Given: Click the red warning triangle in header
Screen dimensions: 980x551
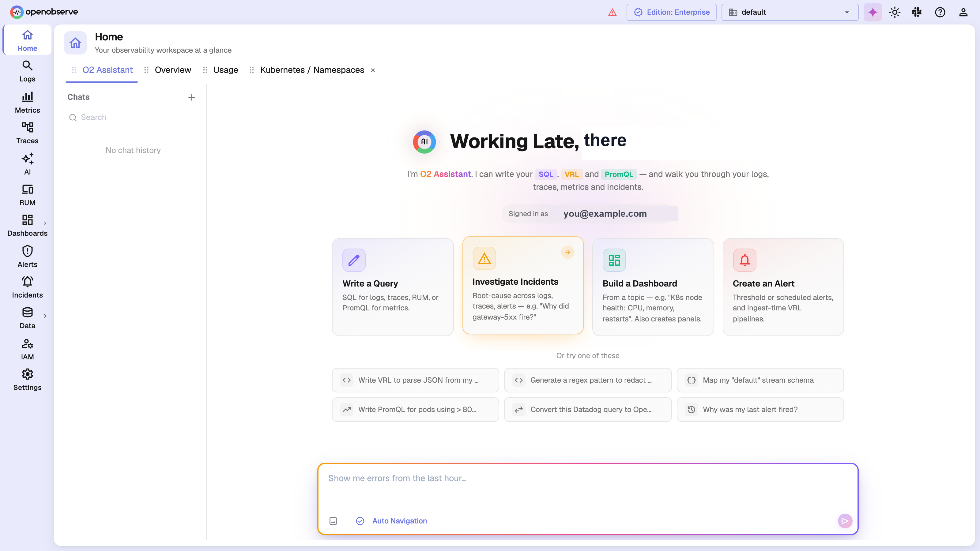Looking at the screenshot, I should (612, 12).
